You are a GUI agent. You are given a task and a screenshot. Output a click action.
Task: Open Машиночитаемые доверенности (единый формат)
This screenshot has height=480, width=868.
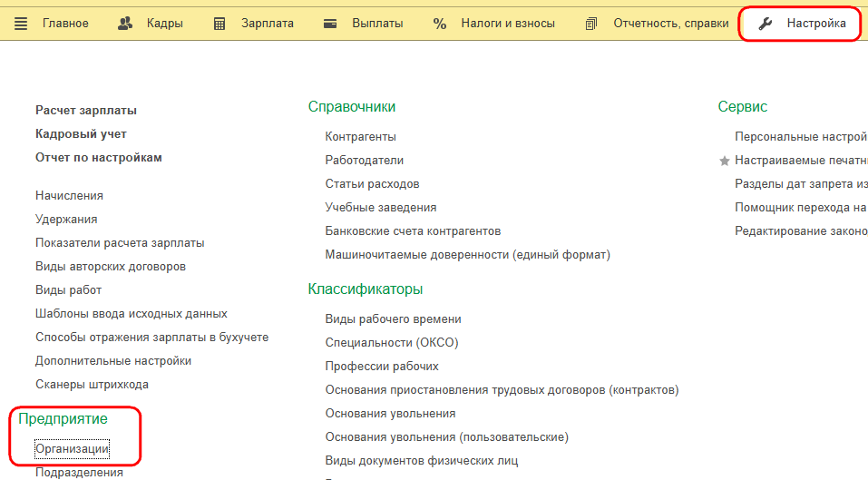(468, 255)
